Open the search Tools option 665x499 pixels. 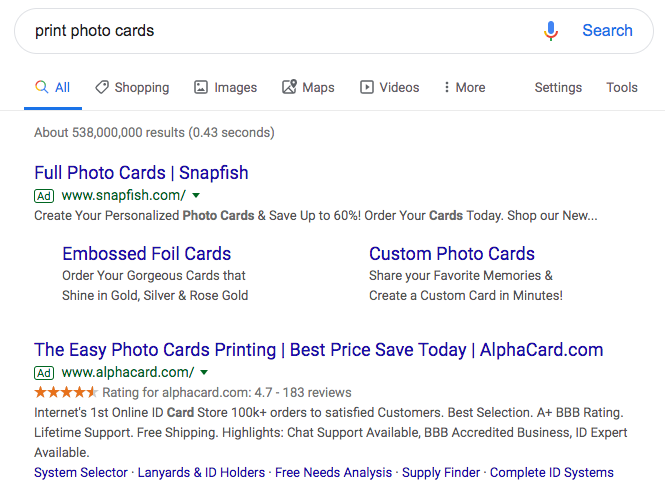(622, 87)
